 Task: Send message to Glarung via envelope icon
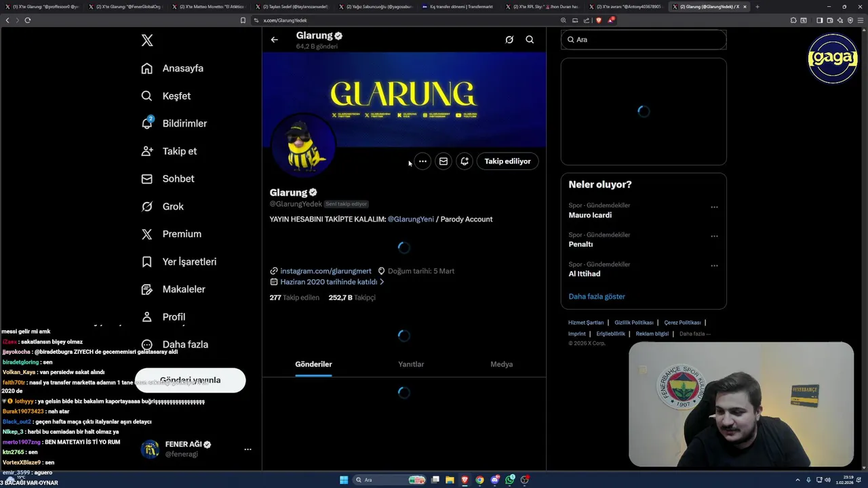[443, 161]
